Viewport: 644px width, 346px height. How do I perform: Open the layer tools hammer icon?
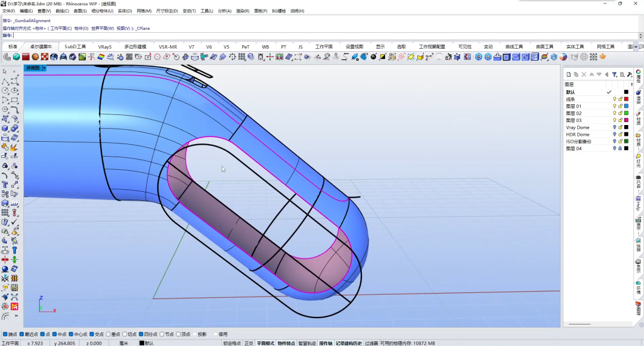pyautogui.click(x=629, y=74)
